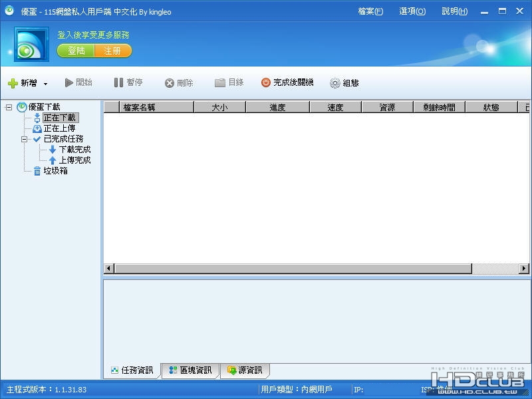Click the upload icon beside 正在上傳
This screenshot has width=532, height=399.
click(37, 129)
